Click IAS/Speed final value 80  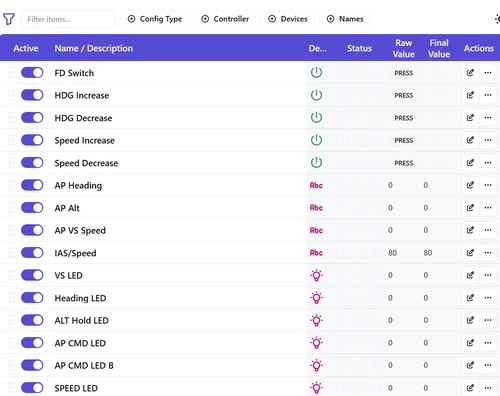(428, 253)
